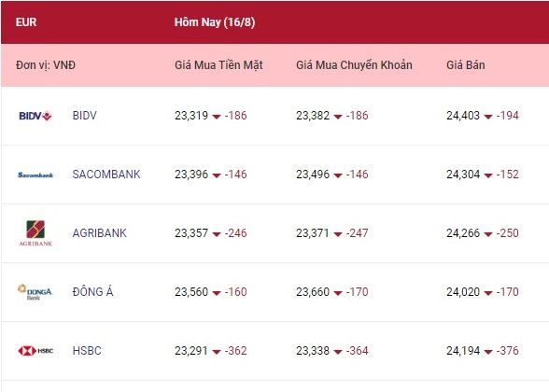Select the AGRIBANK name text
Screen dimensions: 549x392
(99, 233)
